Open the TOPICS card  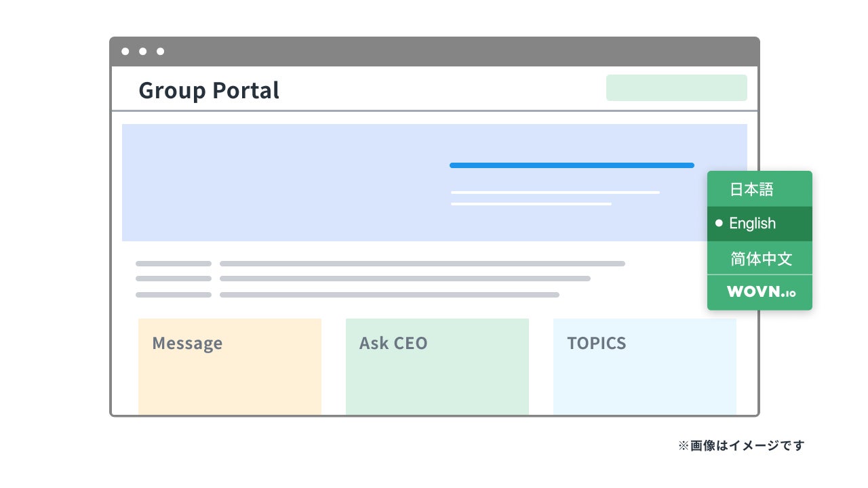coord(645,366)
